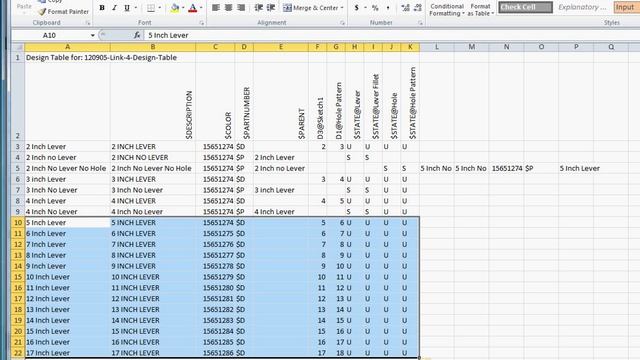The height and width of the screenshot is (360, 640).
Task: Apply comma style number format
Action: (x=387, y=8)
